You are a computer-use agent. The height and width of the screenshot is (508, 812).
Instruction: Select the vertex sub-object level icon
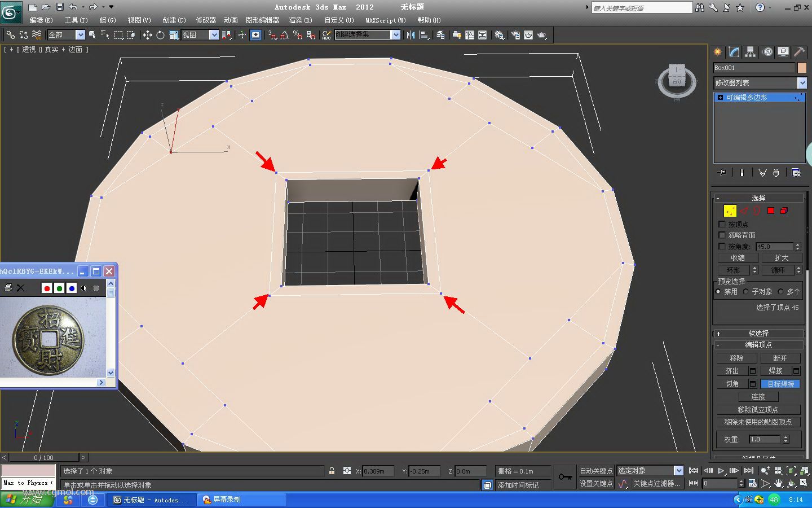(x=730, y=211)
